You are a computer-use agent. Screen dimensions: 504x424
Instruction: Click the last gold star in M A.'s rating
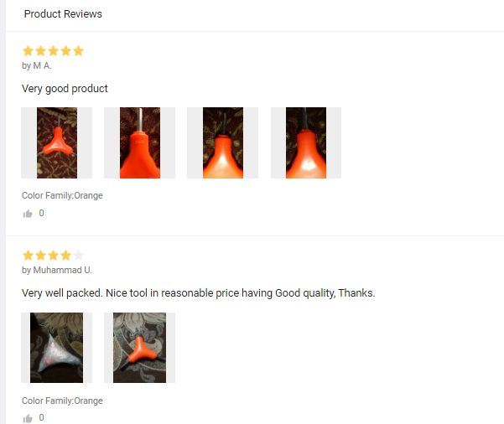pos(79,51)
